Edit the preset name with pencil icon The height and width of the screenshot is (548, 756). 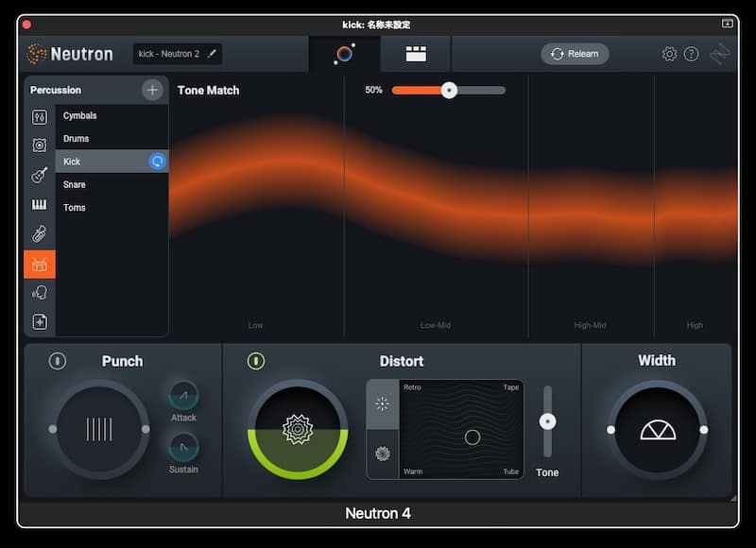[x=212, y=54]
